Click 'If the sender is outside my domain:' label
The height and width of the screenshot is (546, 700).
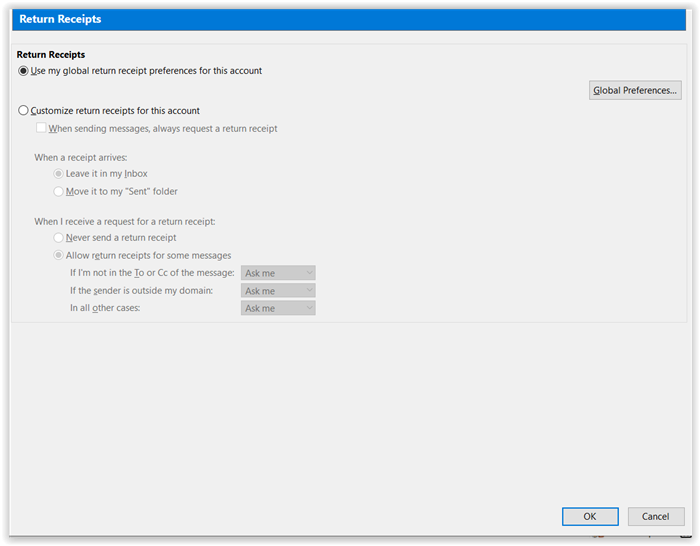click(141, 291)
